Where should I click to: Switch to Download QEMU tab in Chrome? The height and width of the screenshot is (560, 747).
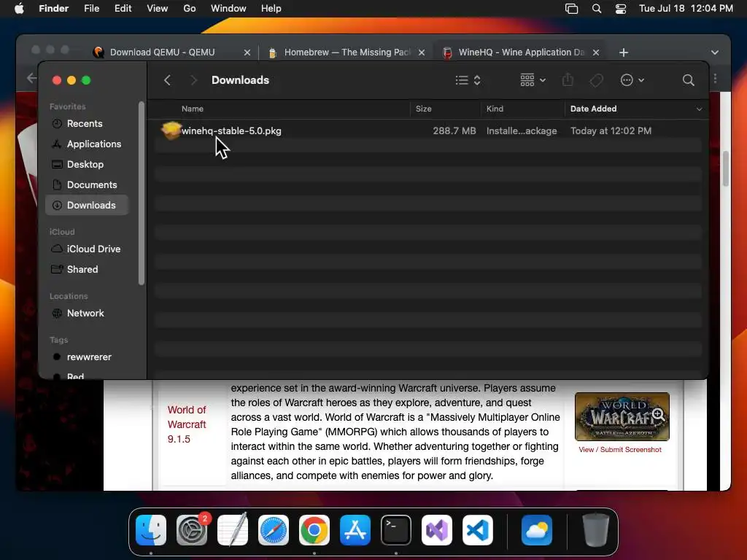click(162, 52)
